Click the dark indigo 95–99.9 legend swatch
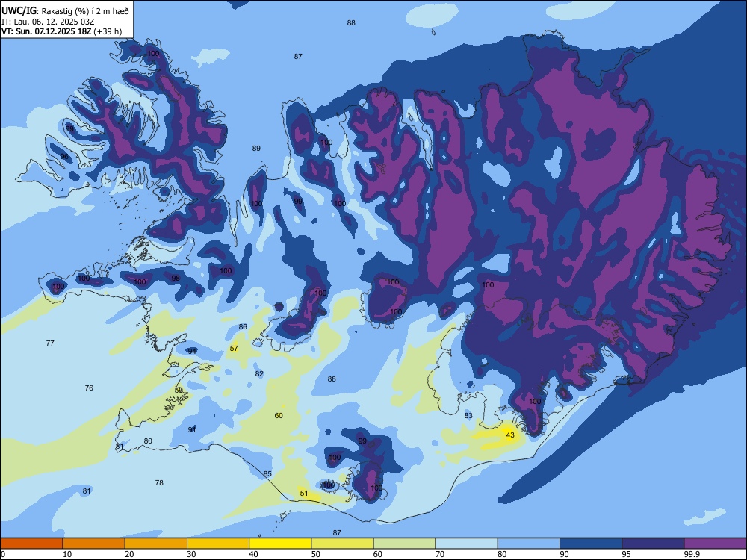The image size is (747, 560). [653, 544]
